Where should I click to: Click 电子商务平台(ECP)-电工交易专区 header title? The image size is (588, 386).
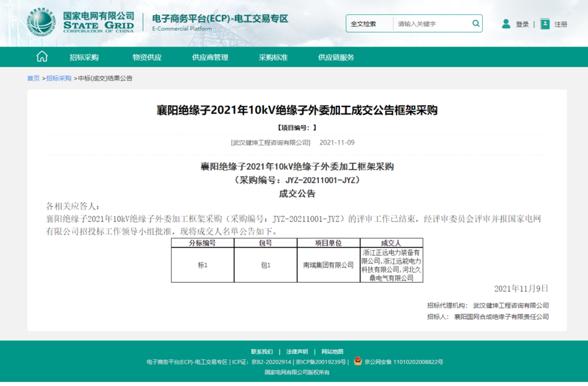[x=219, y=18]
